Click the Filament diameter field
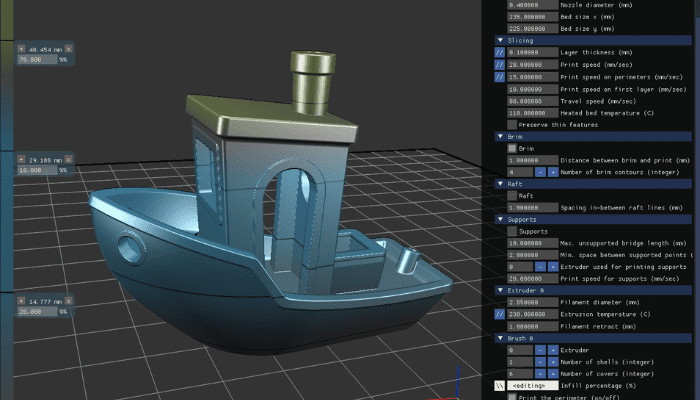700x400 pixels. 533,302
